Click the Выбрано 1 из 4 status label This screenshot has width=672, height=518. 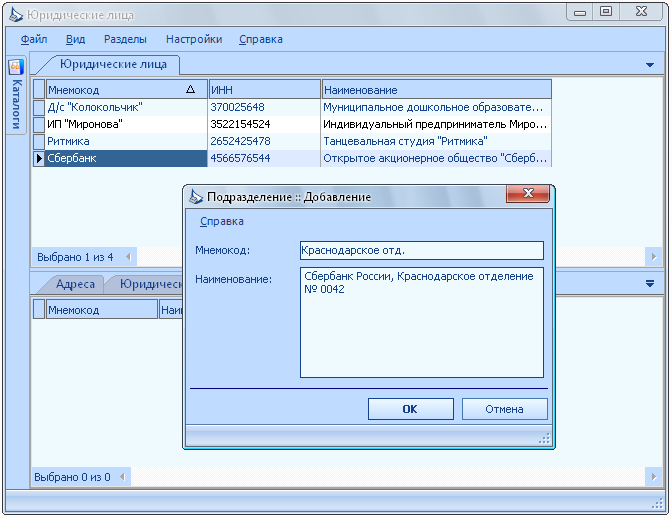pyautogui.click(x=75, y=257)
